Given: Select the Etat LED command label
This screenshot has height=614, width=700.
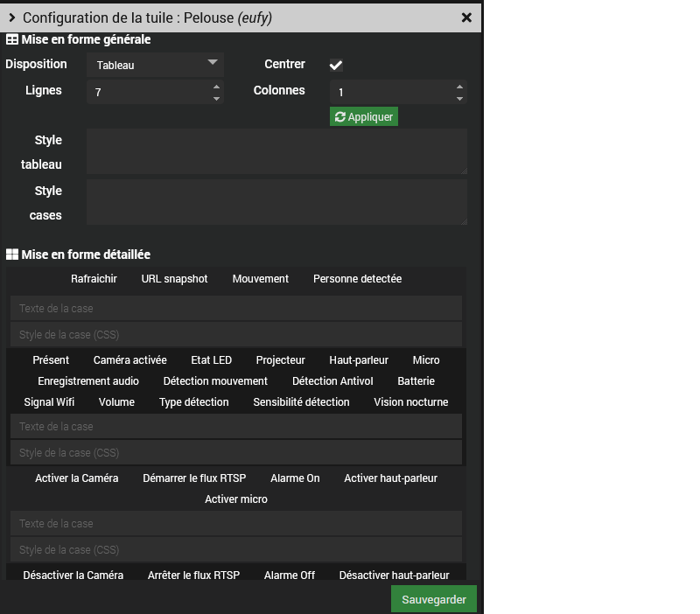Looking at the screenshot, I should 212,360.
